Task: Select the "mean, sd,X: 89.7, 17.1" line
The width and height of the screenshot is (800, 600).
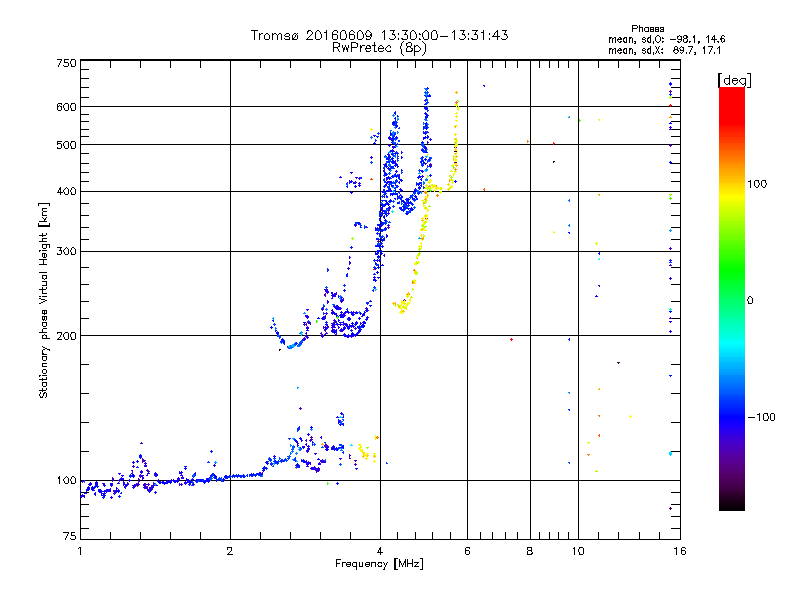Action: [x=664, y=51]
